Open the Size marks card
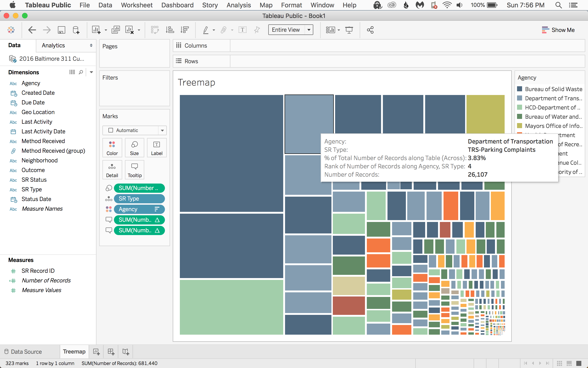Image resolution: width=588 pixels, height=368 pixels. pyautogui.click(x=134, y=148)
